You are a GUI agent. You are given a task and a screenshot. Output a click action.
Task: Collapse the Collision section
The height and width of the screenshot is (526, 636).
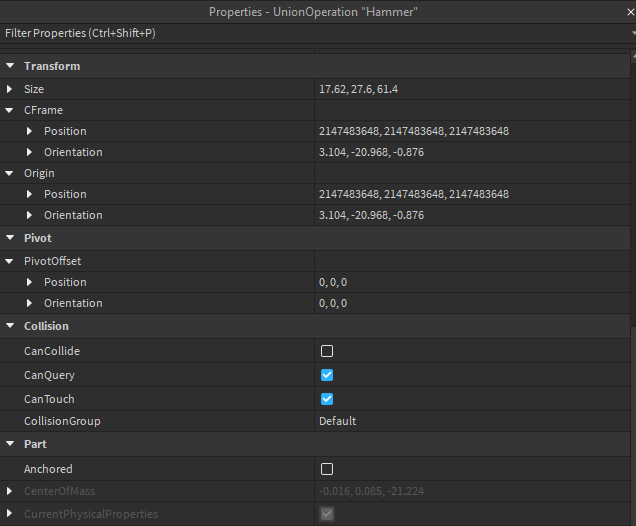point(10,326)
